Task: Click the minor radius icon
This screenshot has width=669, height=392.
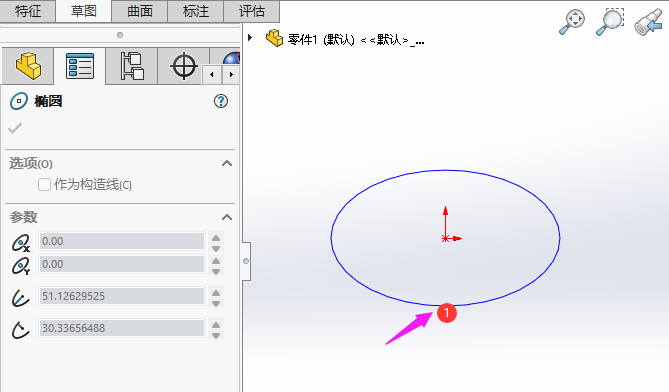Action: pos(20,330)
